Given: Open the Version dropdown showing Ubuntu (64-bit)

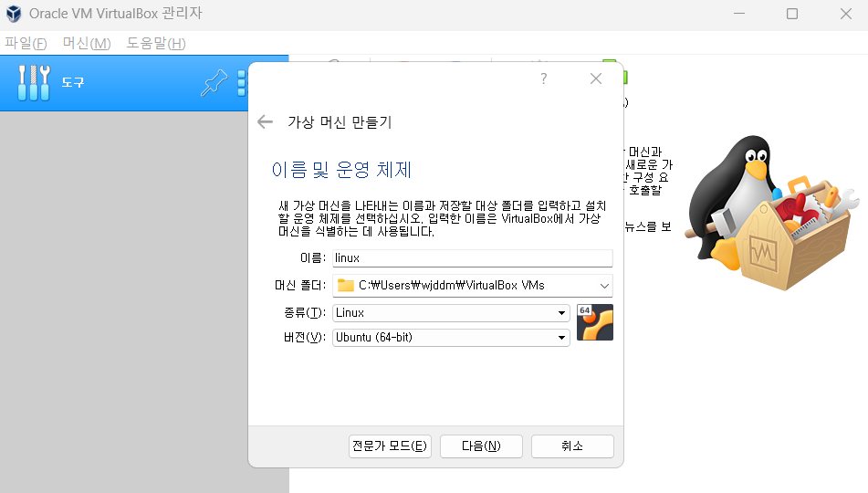Looking at the screenshot, I should [x=451, y=338].
